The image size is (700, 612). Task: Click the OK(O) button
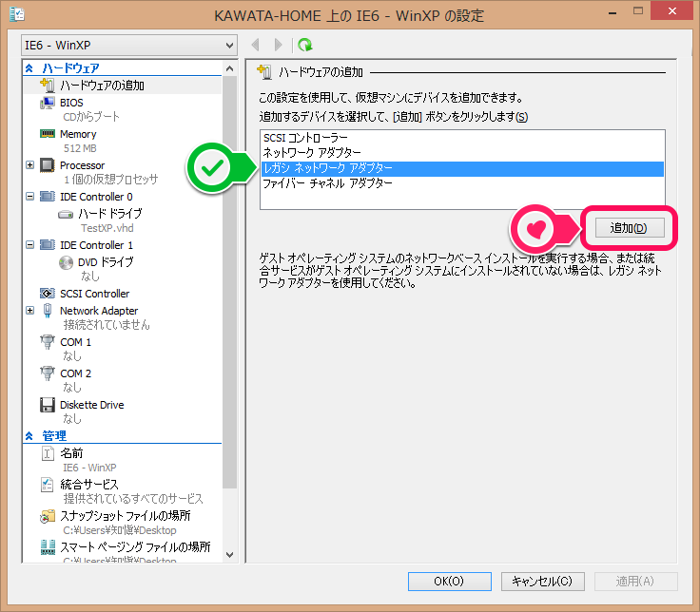pos(450,582)
